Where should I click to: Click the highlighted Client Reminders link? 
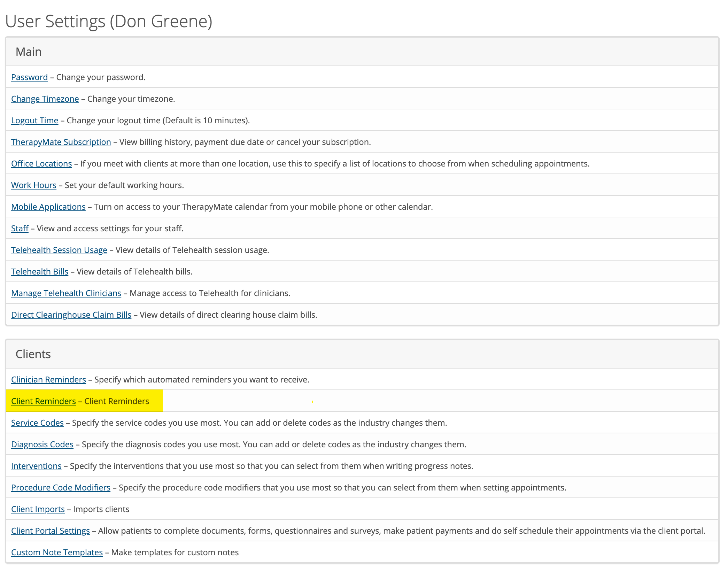pos(43,401)
